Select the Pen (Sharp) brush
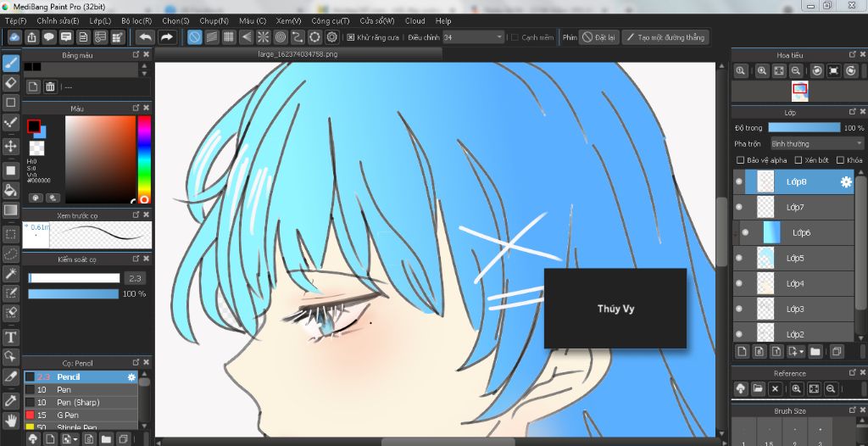Viewport: 868px width, 446px height. pos(81,402)
